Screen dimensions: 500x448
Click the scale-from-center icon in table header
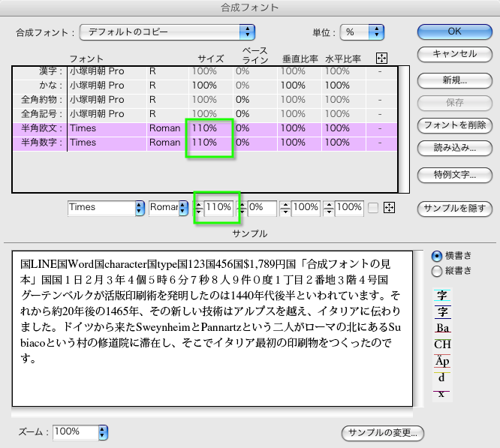pos(381,59)
